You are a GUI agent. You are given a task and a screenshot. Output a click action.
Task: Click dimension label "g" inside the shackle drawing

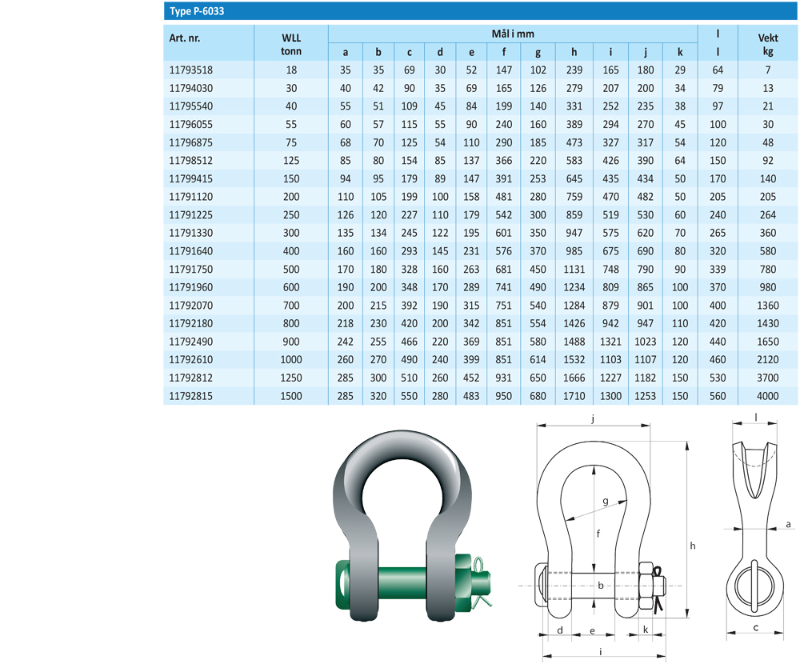pos(606,501)
